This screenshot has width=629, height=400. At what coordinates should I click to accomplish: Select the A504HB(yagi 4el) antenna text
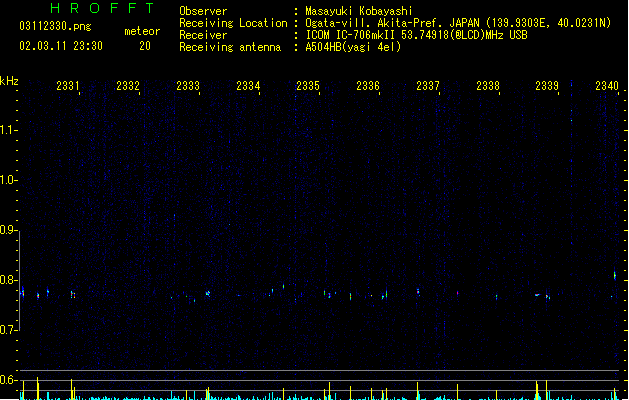point(353,47)
